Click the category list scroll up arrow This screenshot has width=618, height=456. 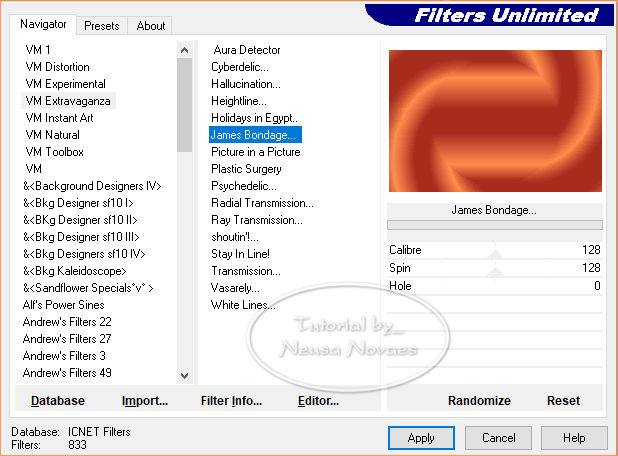coord(184,50)
